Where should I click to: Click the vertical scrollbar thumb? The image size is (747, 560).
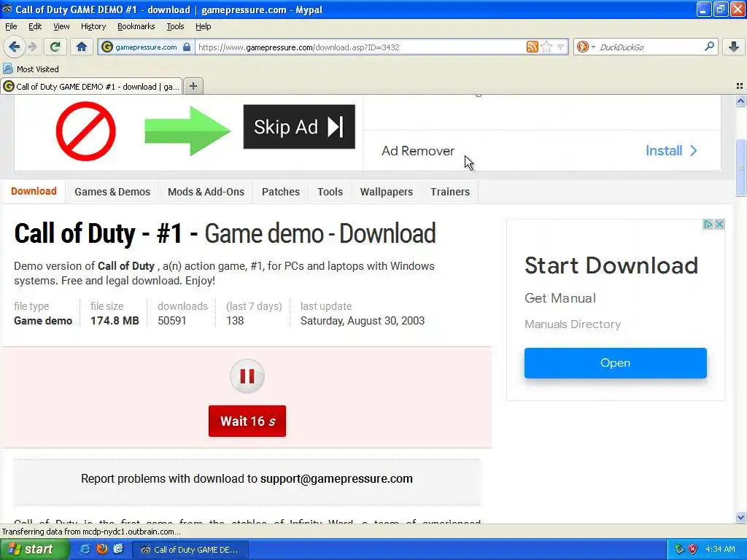pyautogui.click(x=740, y=167)
